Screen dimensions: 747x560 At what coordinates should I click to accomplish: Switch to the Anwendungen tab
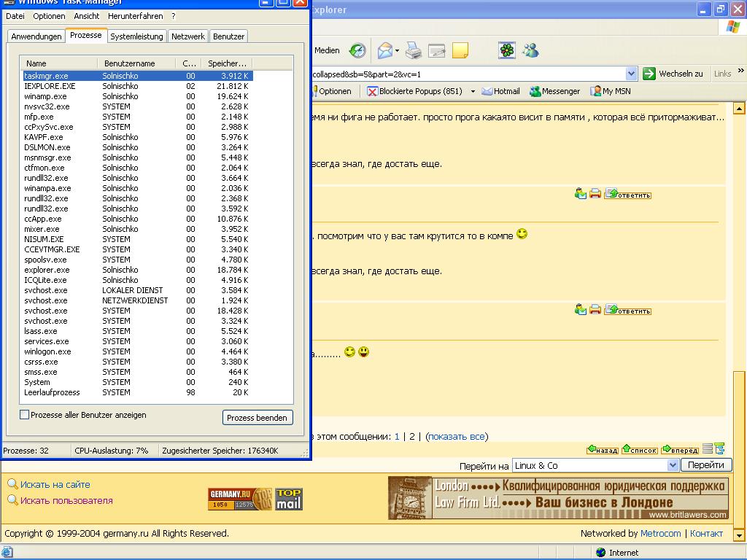(x=36, y=36)
